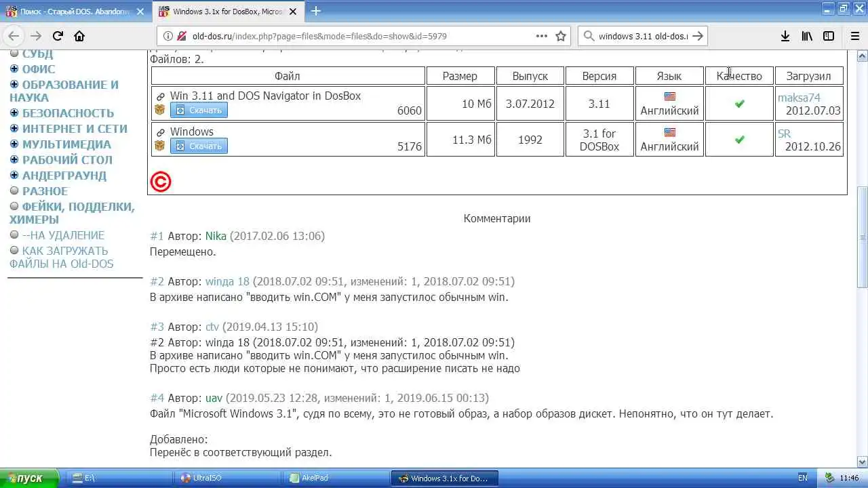
Task: Submit search with arrow in search box
Action: [698, 36]
